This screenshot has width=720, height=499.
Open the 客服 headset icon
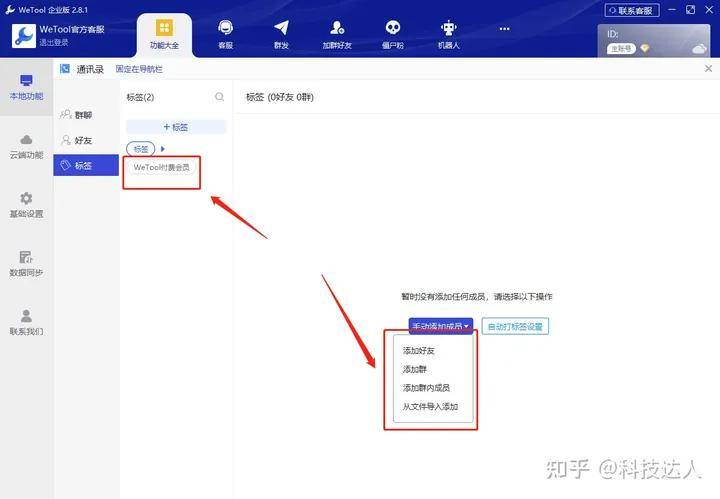click(x=225, y=28)
